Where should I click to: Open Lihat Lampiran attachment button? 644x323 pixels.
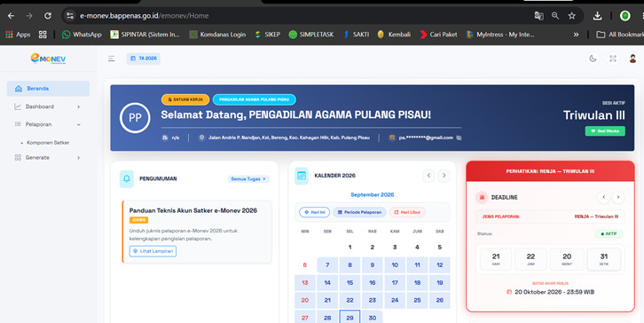pyautogui.click(x=153, y=251)
